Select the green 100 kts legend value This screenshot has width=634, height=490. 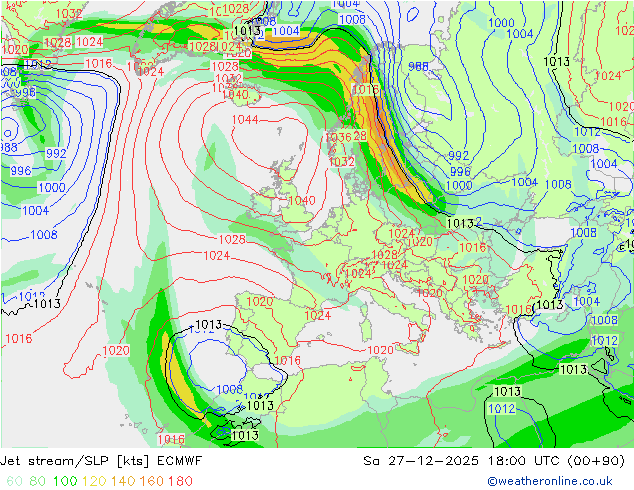(65, 481)
